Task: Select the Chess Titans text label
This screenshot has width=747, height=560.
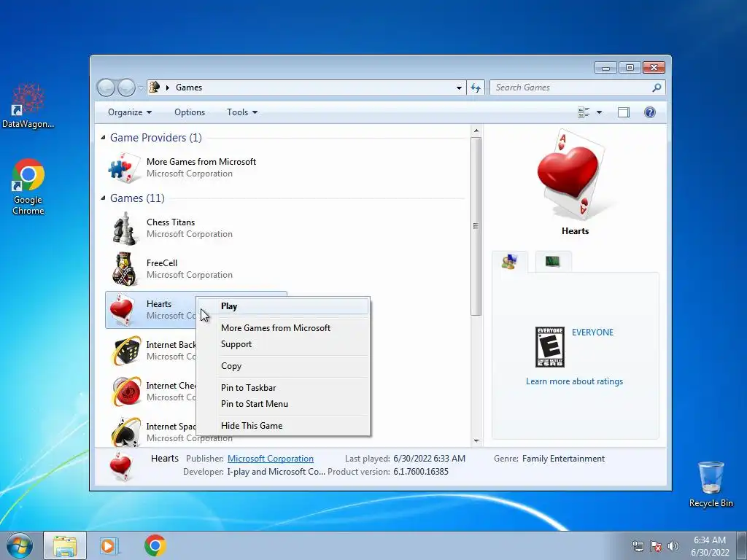Action: [x=171, y=222]
